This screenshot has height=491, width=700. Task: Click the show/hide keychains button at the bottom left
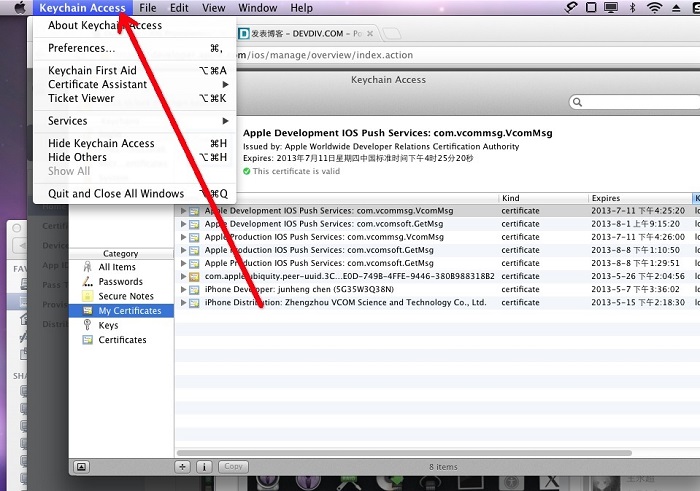(x=81, y=467)
